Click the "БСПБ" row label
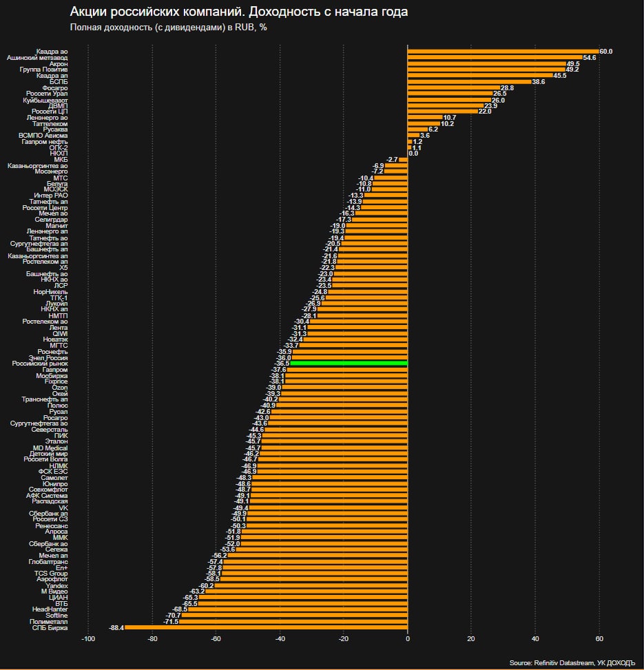 [x=59, y=82]
